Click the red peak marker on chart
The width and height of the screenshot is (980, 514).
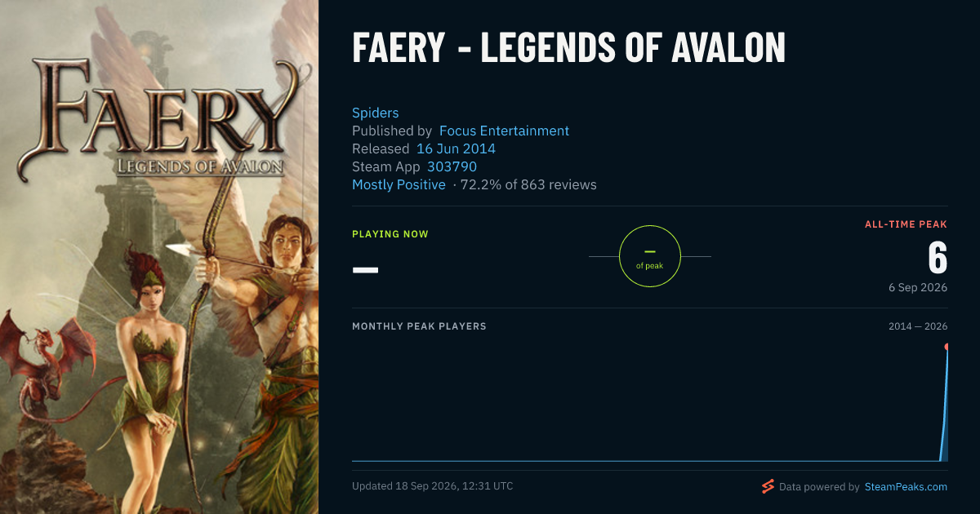[x=947, y=347]
